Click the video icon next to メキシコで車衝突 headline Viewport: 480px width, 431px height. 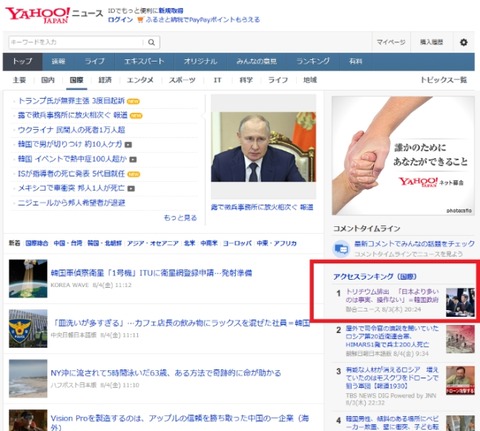(131, 189)
